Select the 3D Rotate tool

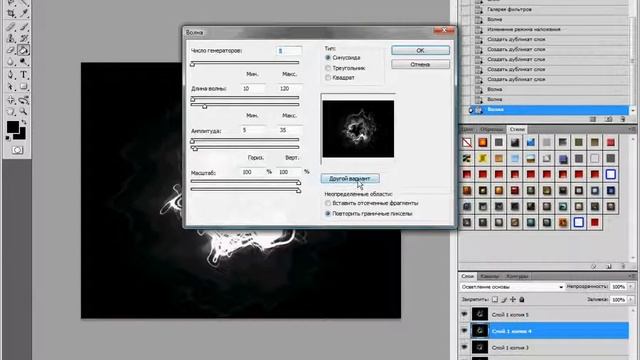point(11,100)
